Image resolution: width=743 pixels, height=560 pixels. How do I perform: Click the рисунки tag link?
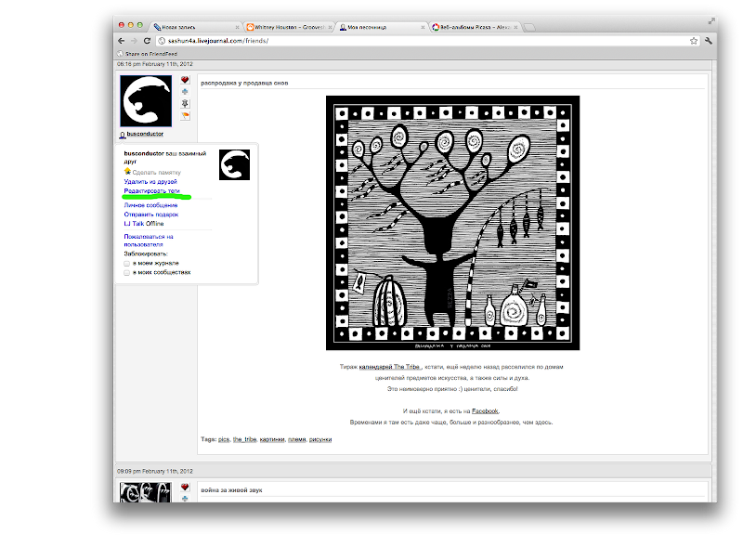coord(320,439)
